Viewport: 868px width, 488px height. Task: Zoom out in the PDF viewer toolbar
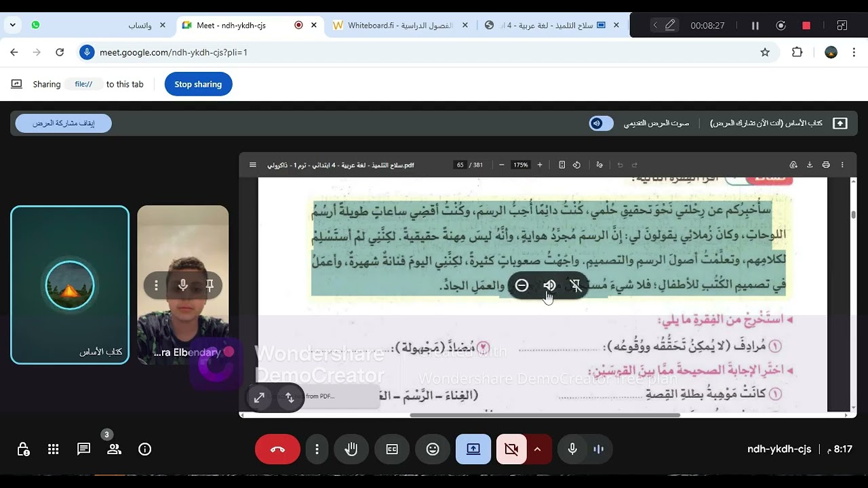pyautogui.click(x=501, y=165)
